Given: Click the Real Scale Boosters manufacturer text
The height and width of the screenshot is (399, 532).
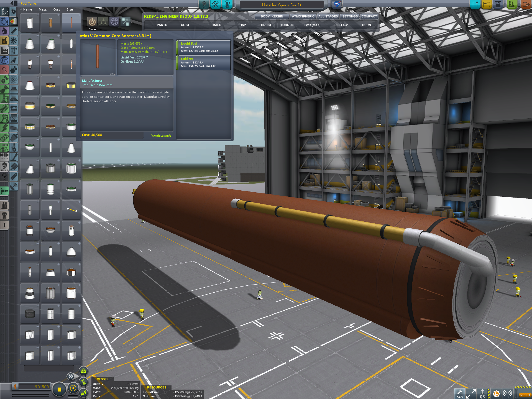Looking at the screenshot, I should click(98, 85).
